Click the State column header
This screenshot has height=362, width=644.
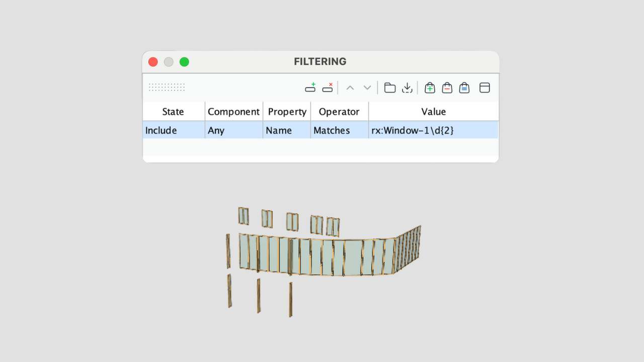tap(173, 112)
